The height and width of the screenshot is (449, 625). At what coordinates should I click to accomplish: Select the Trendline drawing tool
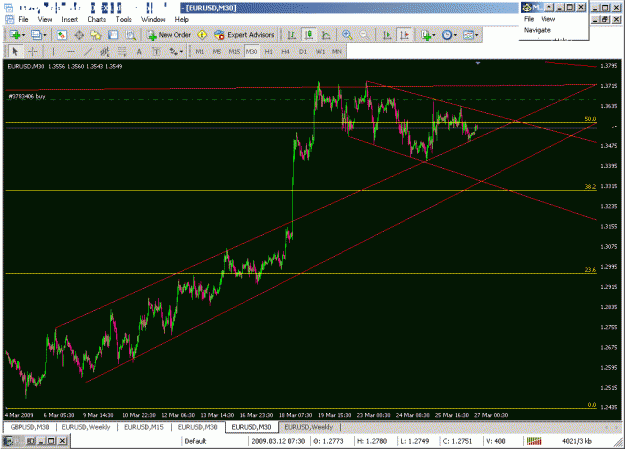click(x=88, y=51)
